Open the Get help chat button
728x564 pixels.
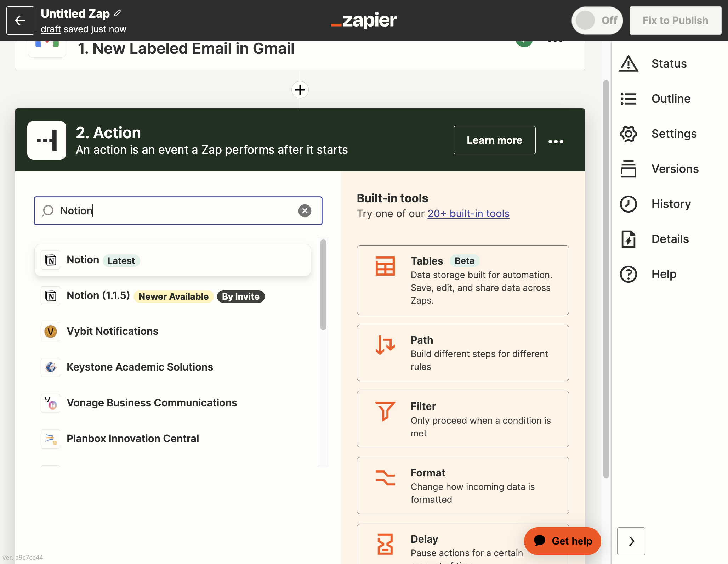[x=562, y=541]
